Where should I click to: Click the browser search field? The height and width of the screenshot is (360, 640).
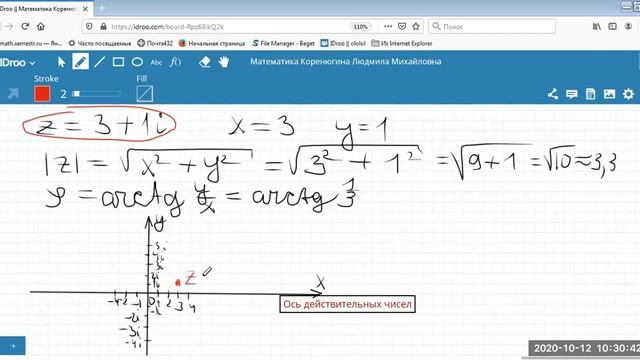tap(492, 27)
